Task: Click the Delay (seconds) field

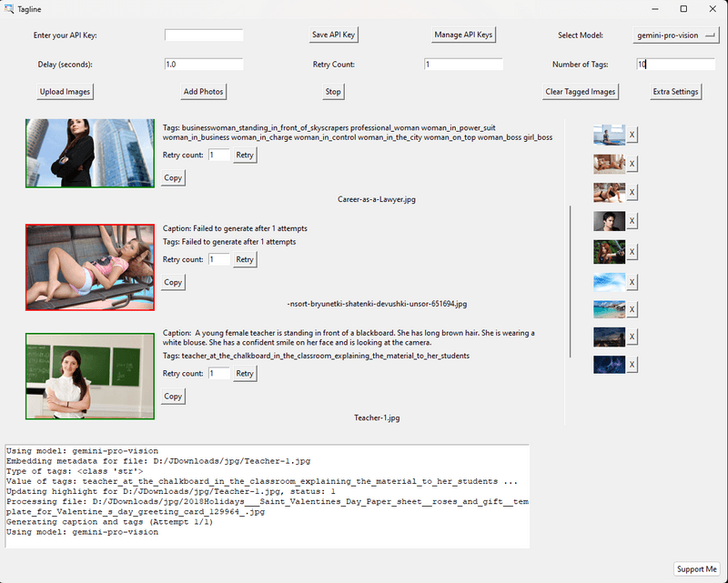Action: tap(204, 65)
